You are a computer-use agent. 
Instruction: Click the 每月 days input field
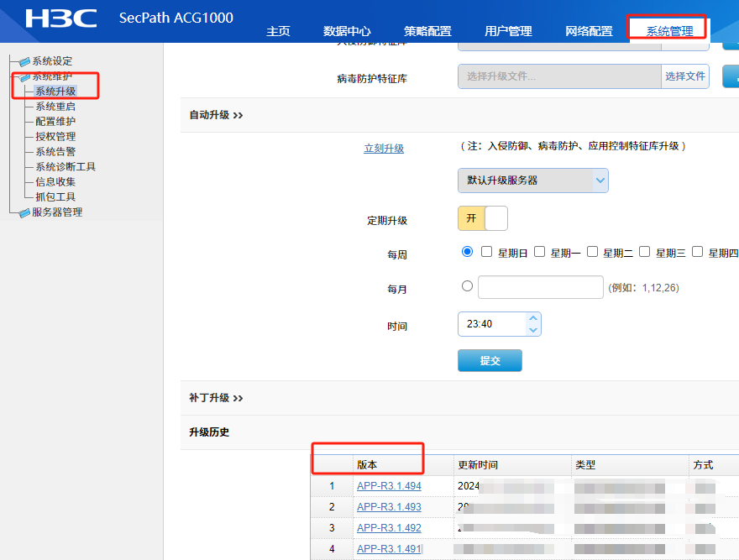point(541,287)
